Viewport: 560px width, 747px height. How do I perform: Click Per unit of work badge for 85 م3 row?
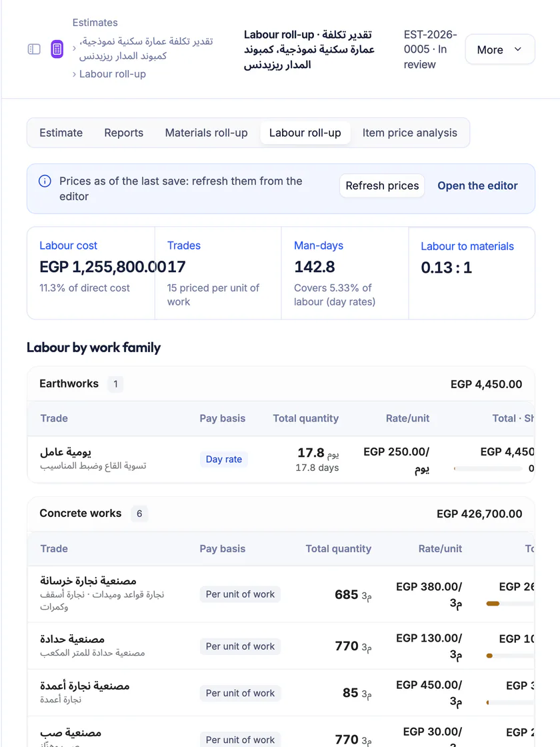[240, 693]
